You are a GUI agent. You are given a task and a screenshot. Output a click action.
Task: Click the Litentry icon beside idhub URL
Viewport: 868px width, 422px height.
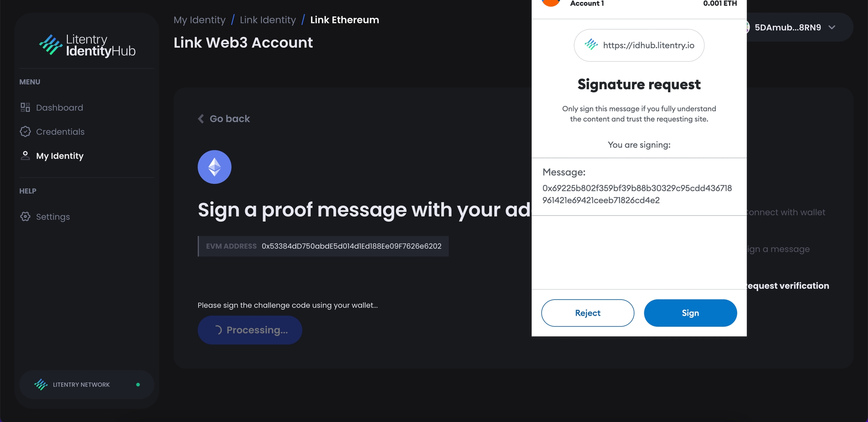click(x=591, y=45)
